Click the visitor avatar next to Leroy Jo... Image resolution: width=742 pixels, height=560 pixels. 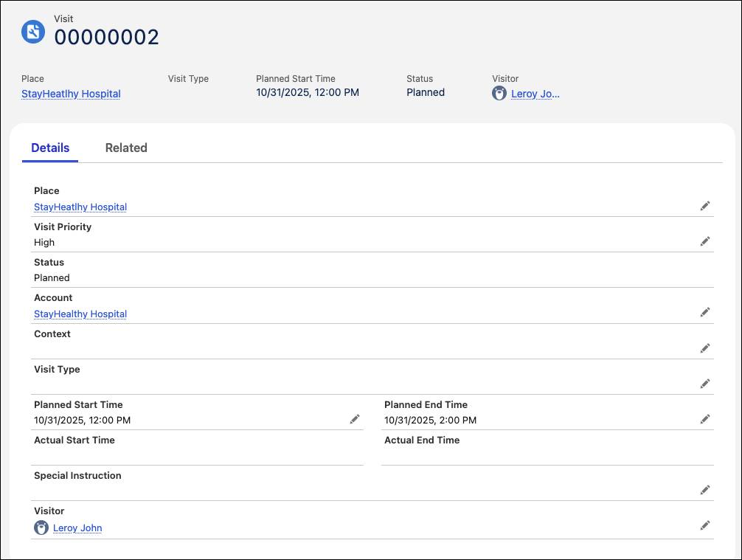point(499,93)
